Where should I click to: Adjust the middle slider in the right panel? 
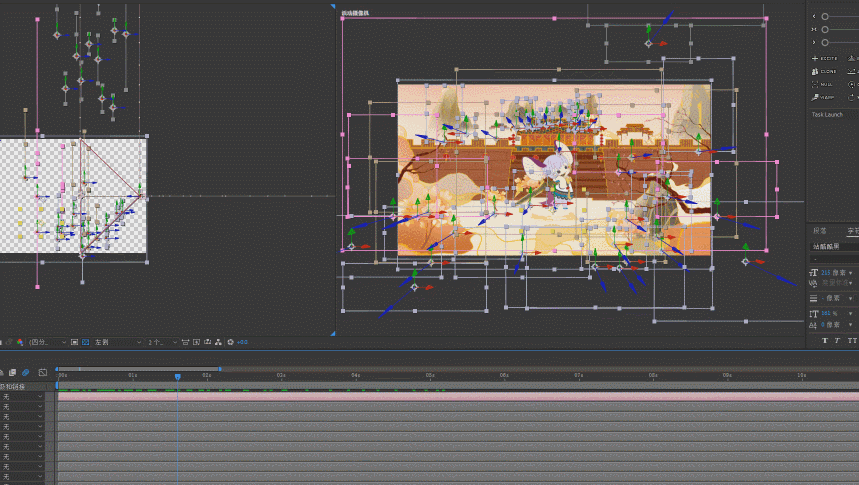coord(825,29)
